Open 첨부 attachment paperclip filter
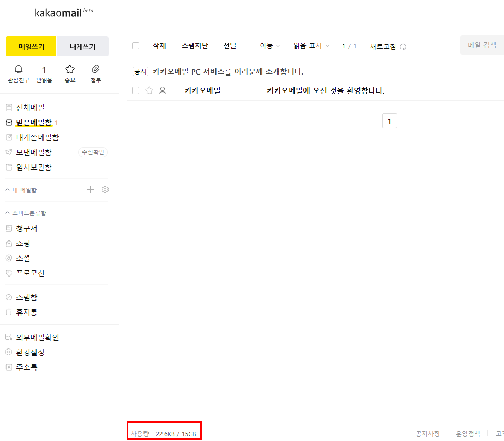 pos(96,69)
